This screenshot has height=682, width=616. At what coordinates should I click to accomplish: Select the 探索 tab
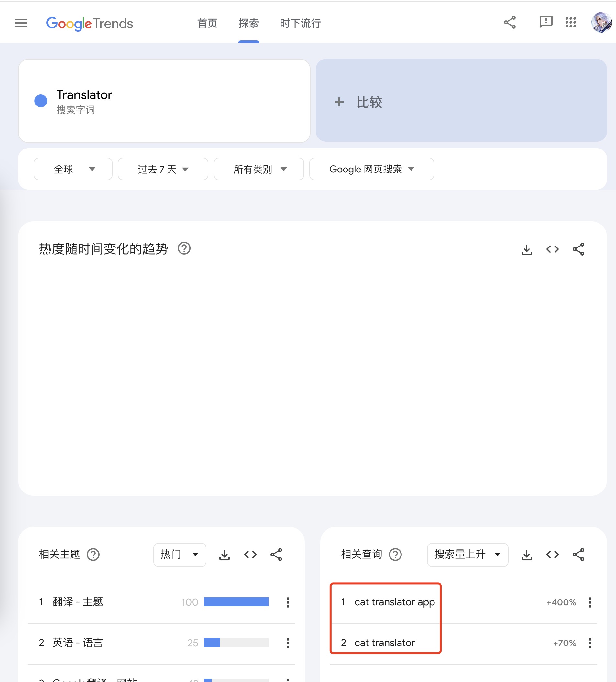(249, 23)
